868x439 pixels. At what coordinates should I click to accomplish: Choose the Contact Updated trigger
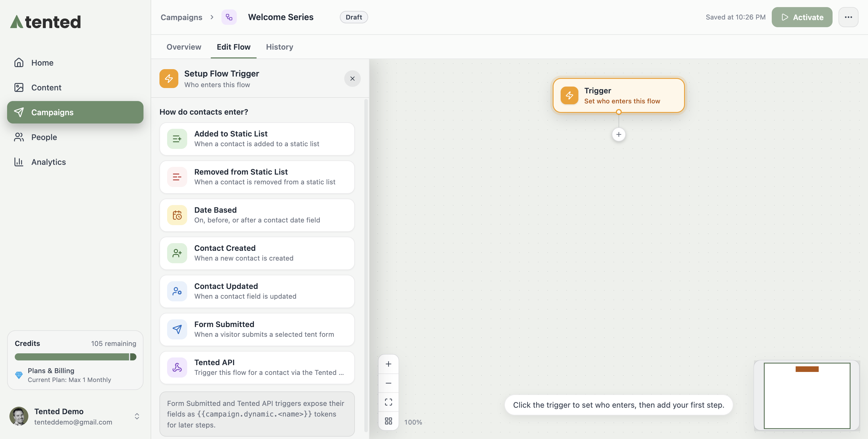(257, 291)
